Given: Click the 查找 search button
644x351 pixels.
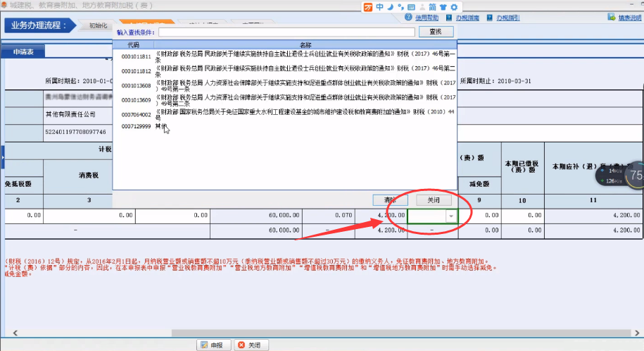Looking at the screenshot, I should pos(434,32).
